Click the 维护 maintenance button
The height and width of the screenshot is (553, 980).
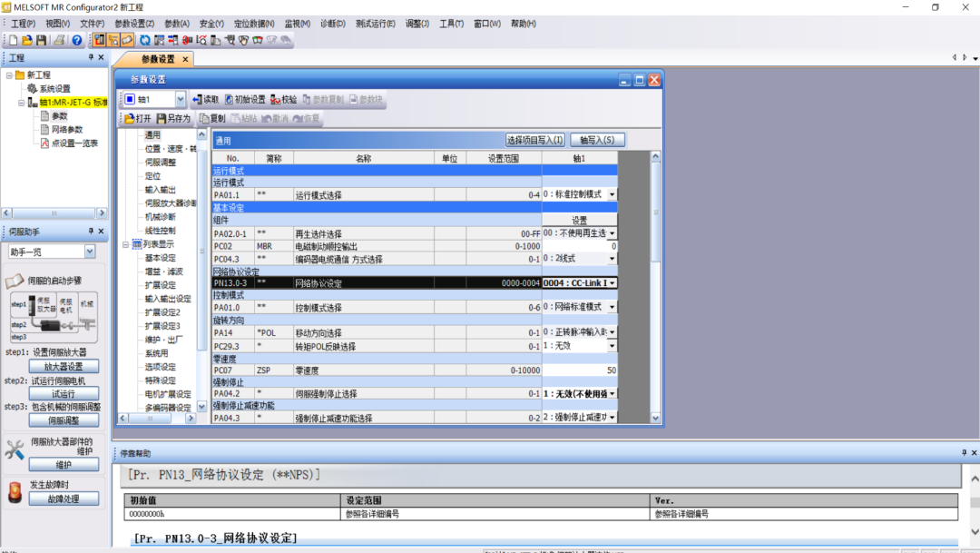pos(64,465)
